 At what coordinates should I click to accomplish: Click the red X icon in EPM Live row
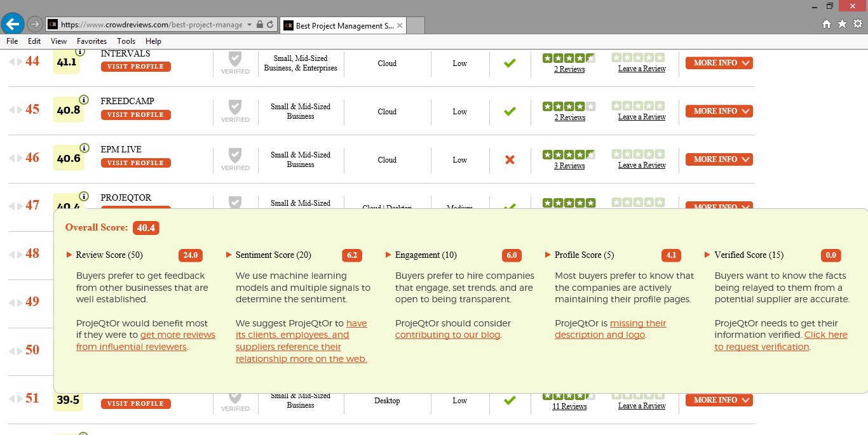pos(510,159)
